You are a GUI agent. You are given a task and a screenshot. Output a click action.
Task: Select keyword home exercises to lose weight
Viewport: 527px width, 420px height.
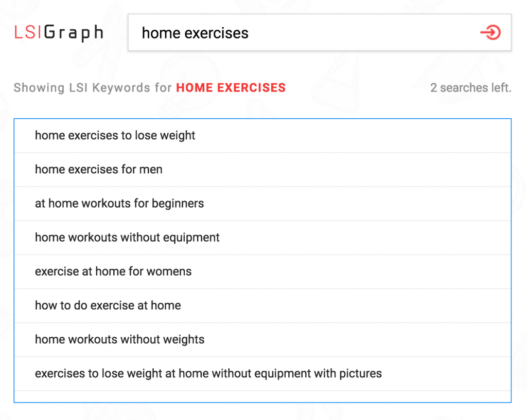[x=114, y=135]
